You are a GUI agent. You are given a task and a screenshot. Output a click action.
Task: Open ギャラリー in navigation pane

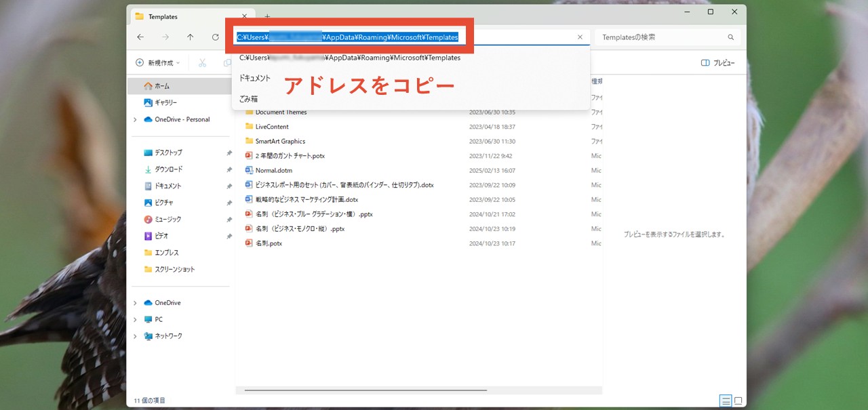[165, 102]
